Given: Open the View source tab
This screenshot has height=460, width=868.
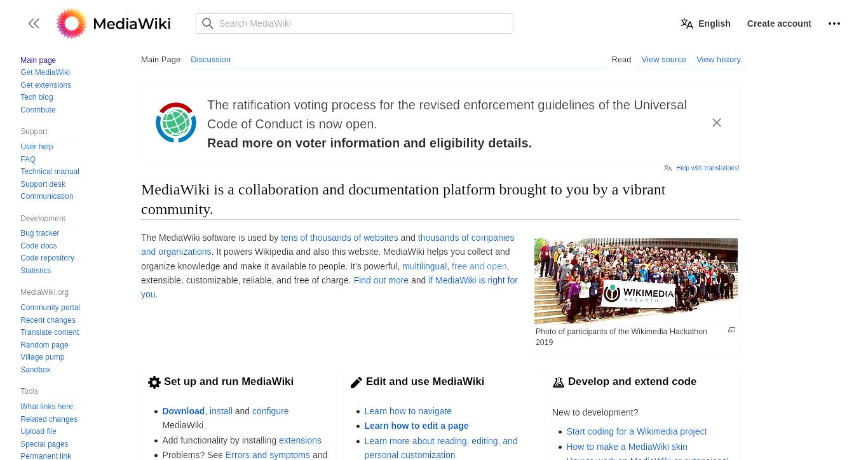Looking at the screenshot, I should pyautogui.click(x=663, y=59).
